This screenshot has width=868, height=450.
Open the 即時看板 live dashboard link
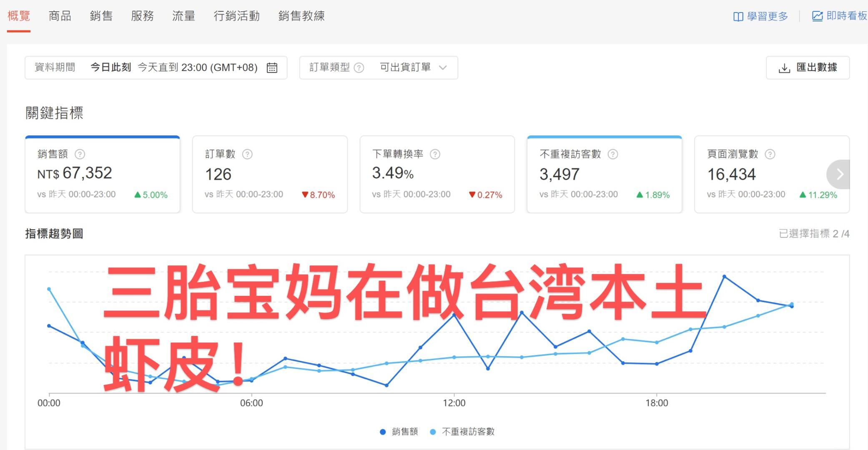839,16
